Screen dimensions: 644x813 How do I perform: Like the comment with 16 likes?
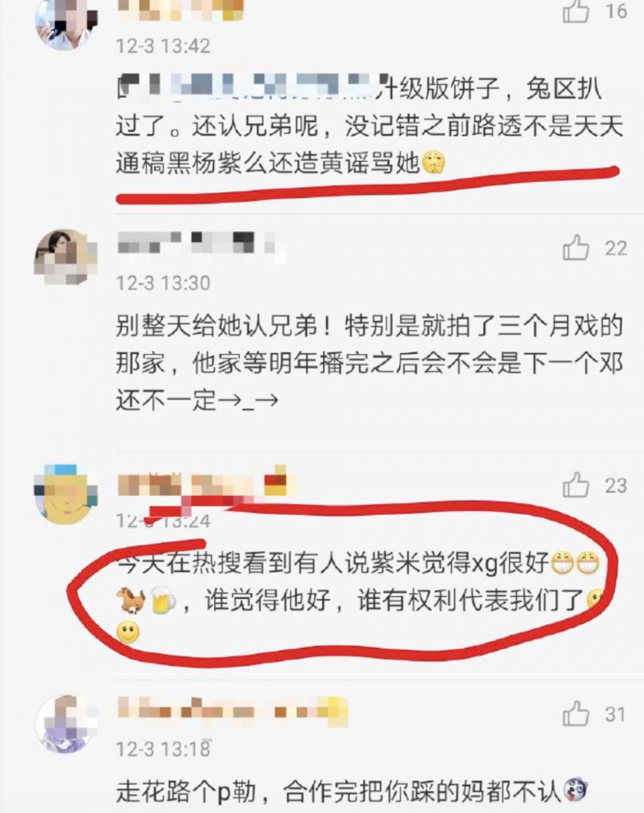(576, 11)
